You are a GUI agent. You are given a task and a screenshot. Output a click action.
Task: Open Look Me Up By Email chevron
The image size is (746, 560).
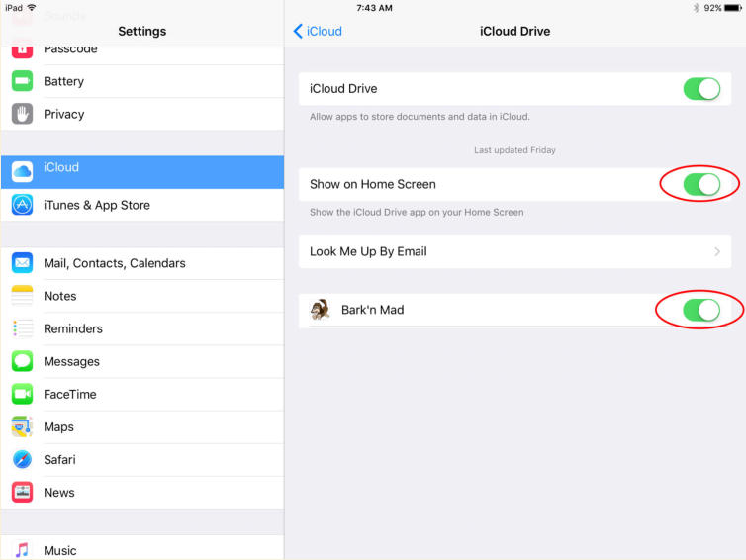pyautogui.click(x=716, y=252)
